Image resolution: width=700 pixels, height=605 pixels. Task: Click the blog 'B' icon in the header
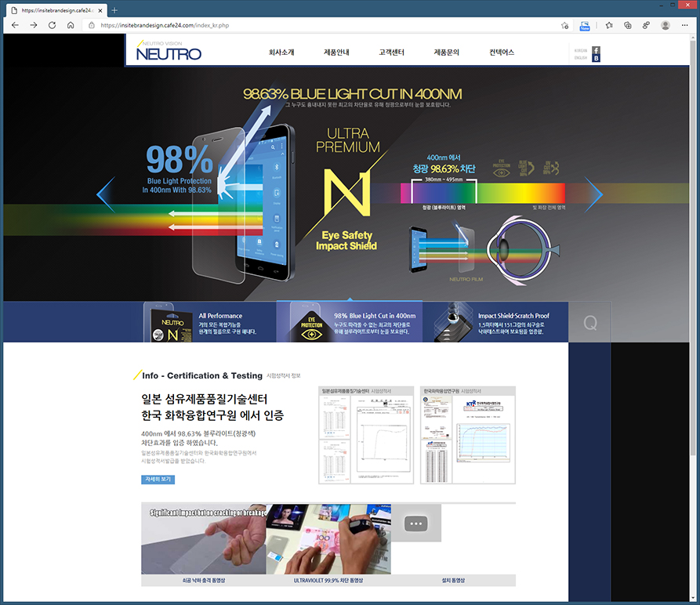click(597, 59)
